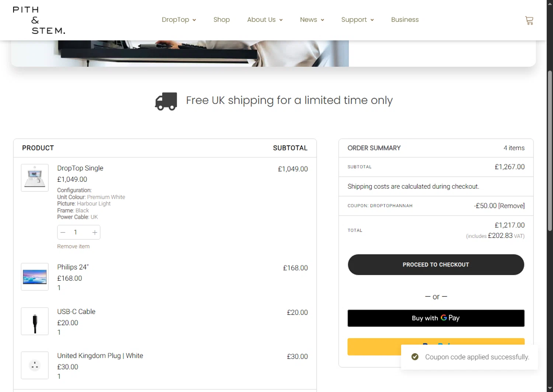Remove the DROPTOPHANNAH coupon
This screenshot has width=553, height=392.
click(x=511, y=206)
